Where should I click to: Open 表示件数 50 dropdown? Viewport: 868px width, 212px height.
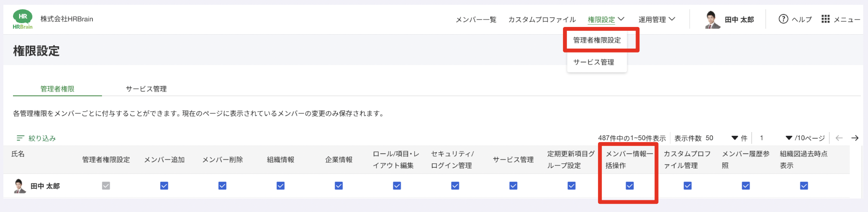point(734,138)
